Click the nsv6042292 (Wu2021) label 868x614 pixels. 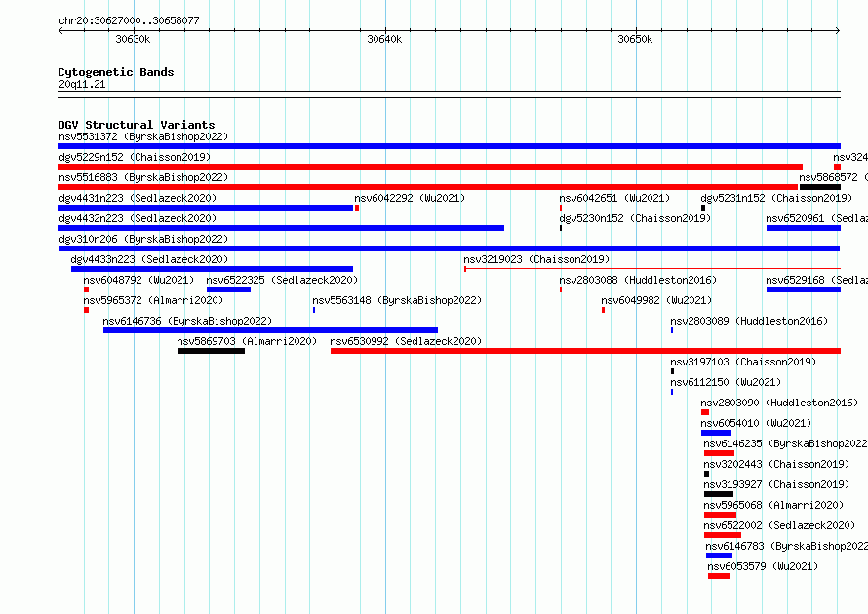click(410, 198)
